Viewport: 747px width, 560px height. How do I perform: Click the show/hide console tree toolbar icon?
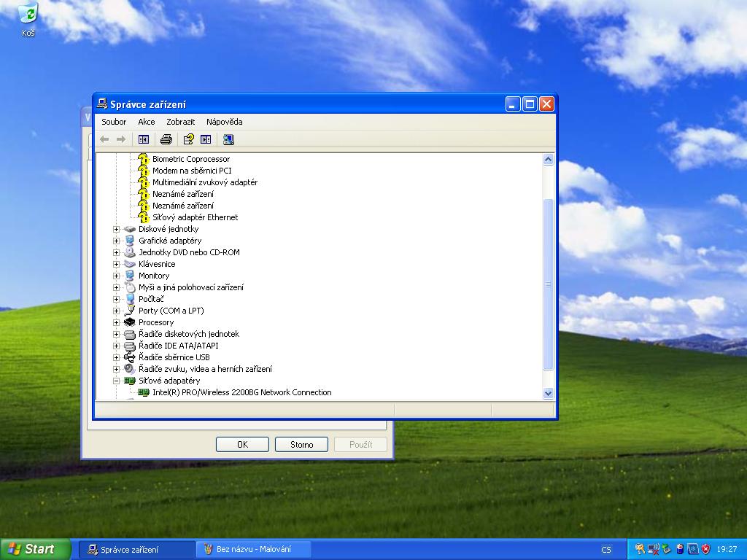[144, 139]
